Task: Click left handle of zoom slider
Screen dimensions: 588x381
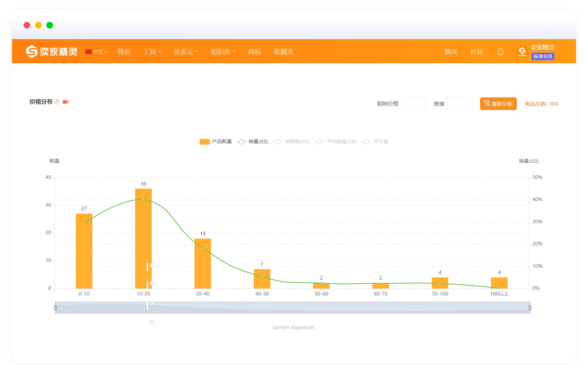Action: pyautogui.click(x=55, y=308)
